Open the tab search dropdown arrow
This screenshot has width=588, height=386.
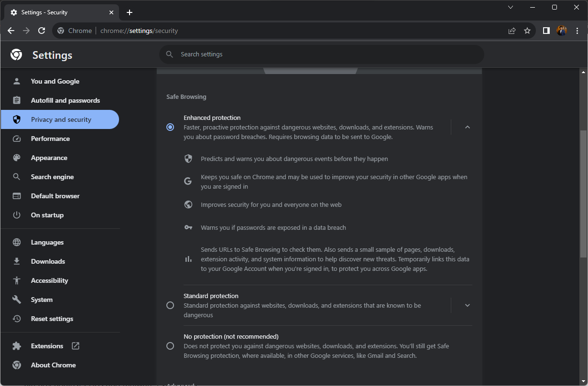tap(511, 7)
